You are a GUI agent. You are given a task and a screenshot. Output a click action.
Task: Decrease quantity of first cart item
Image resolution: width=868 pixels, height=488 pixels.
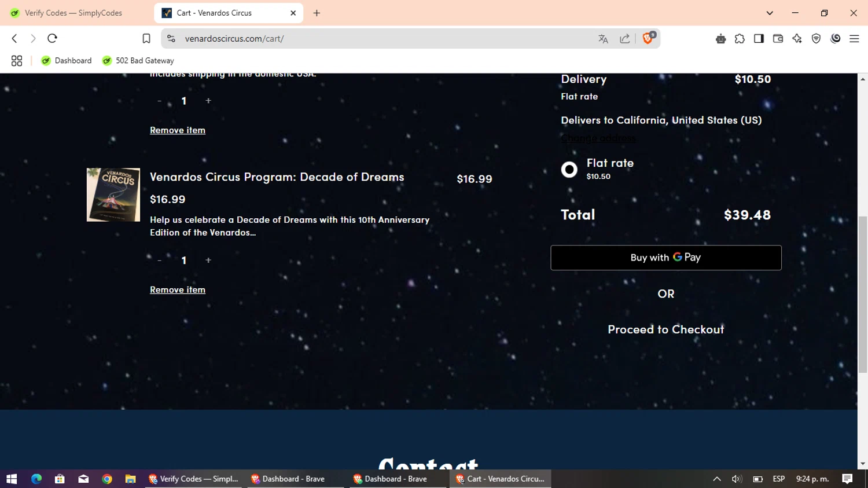tap(159, 101)
